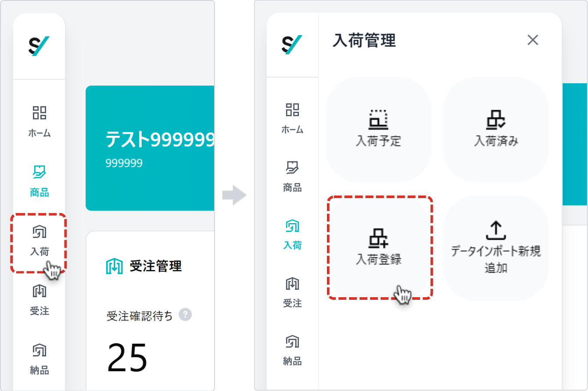
Task: Click the S/ logo above the teal 商品 icon
Action: [x=39, y=46]
